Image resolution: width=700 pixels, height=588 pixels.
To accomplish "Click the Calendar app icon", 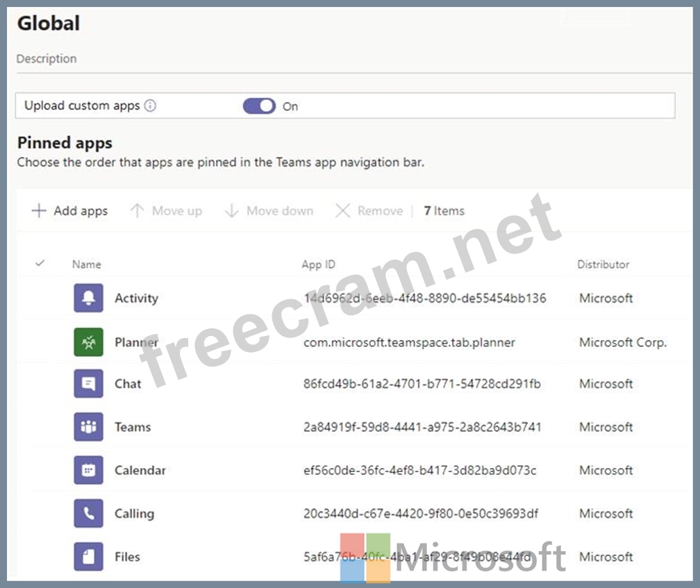I will [88, 470].
